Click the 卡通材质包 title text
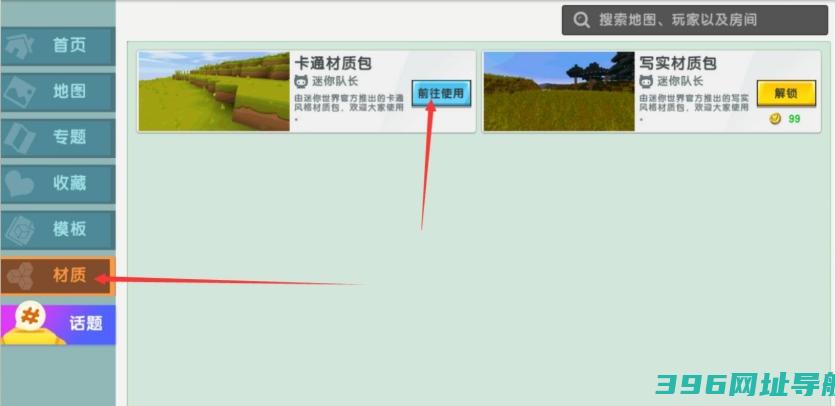Viewport: 835px width, 406px height. tap(333, 63)
